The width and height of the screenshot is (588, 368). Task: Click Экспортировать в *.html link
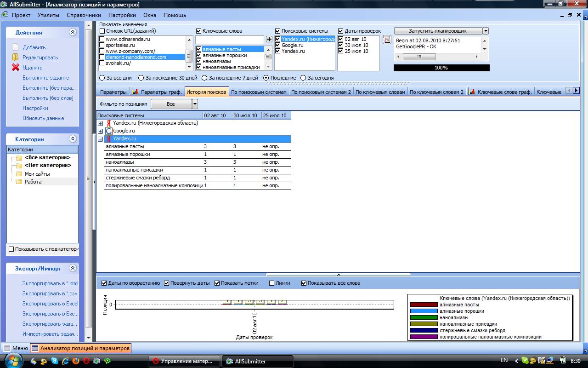(x=51, y=283)
